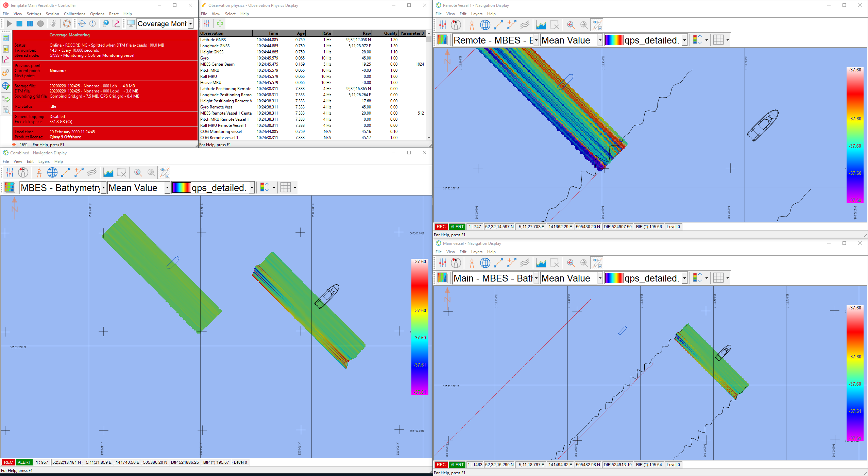868x476 pixels.
Task: Open Calibrations menu in Controller
Action: 74,14
